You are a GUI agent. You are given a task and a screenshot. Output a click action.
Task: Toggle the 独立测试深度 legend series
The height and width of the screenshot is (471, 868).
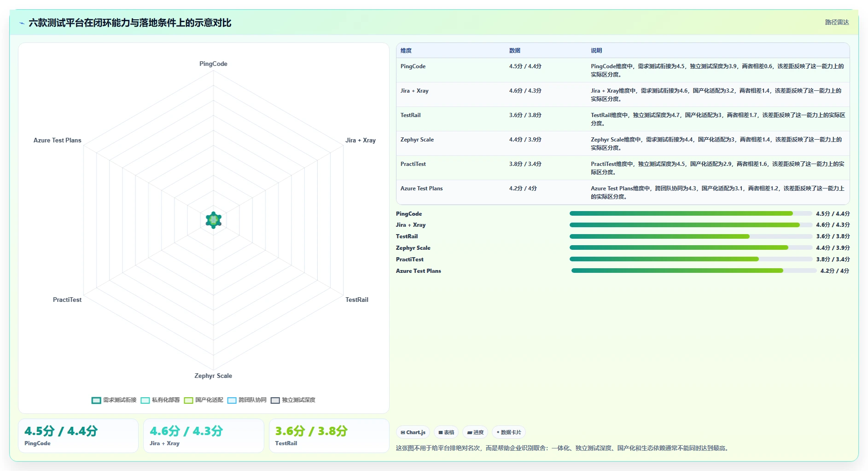[293, 400]
